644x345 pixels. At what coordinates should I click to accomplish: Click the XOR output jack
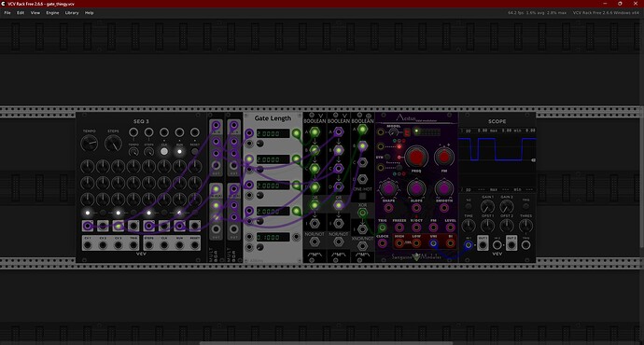362,213
